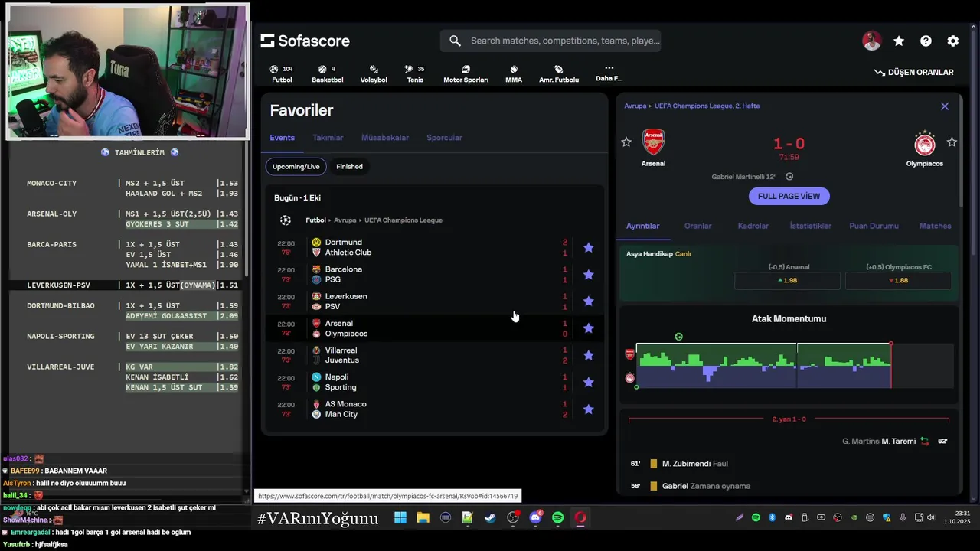980x551 pixels.
Task: Click the Atak Momentumu graph
Action: click(x=794, y=366)
